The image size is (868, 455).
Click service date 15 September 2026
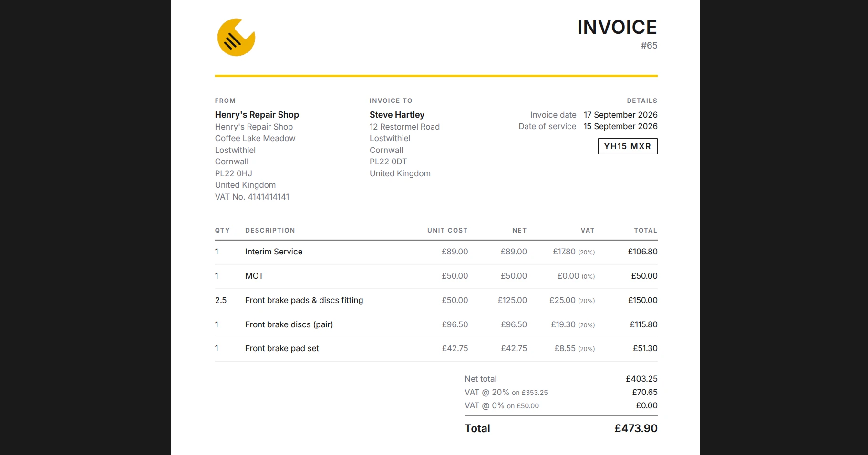pyautogui.click(x=620, y=126)
